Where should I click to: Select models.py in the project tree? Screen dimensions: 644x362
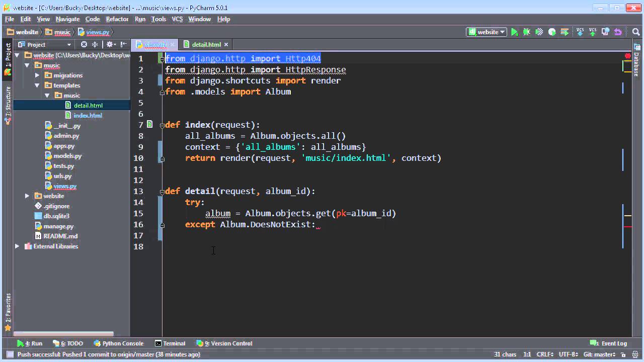pyautogui.click(x=67, y=156)
